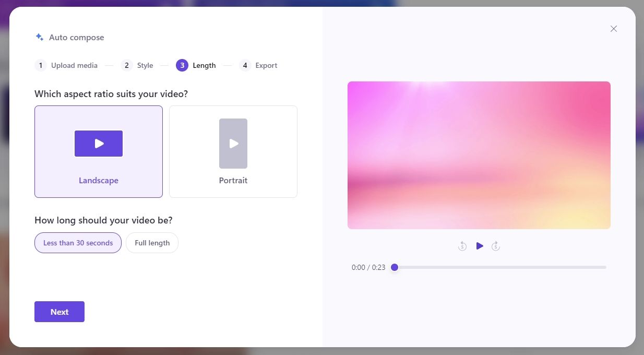This screenshot has height=355, width=644.
Task: Click the video preview thumbnail
Action: pyautogui.click(x=479, y=155)
